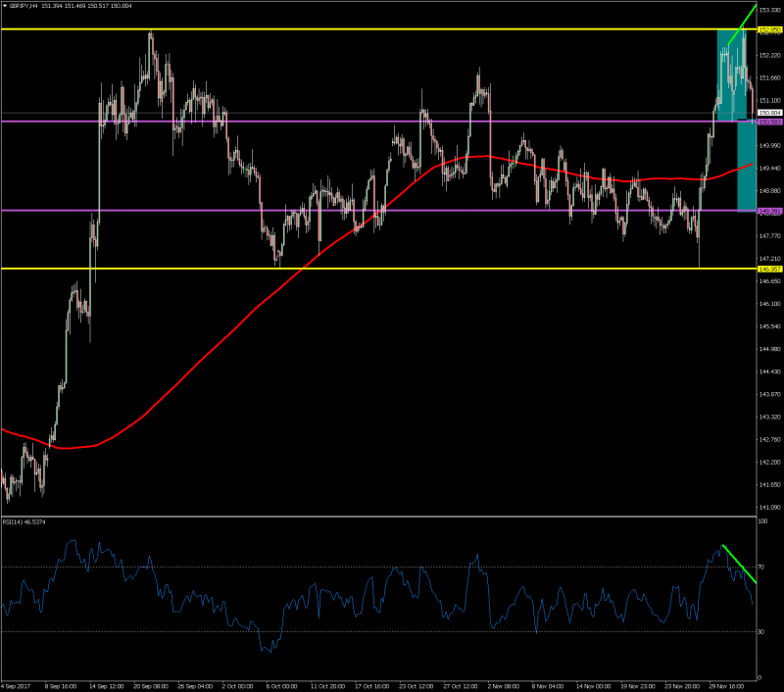Click the purple 148.391 price tag

tap(769, 211)
